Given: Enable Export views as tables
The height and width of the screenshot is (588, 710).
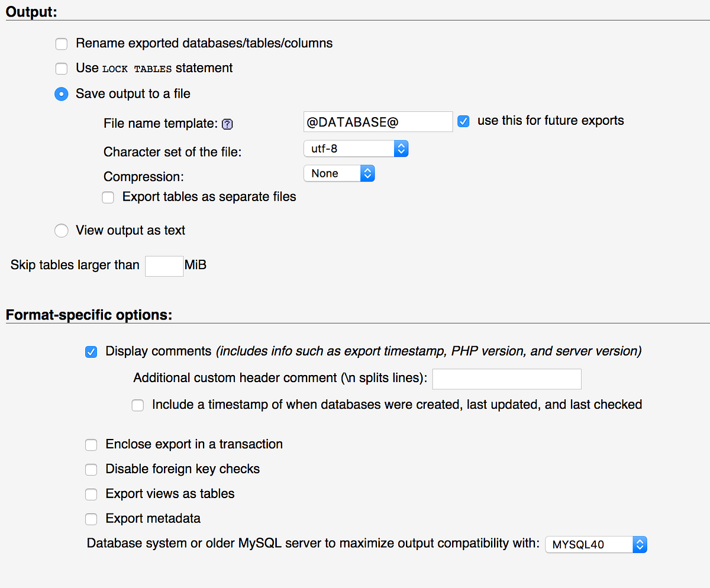Looking at the screenshot, I should click(91, 495).
